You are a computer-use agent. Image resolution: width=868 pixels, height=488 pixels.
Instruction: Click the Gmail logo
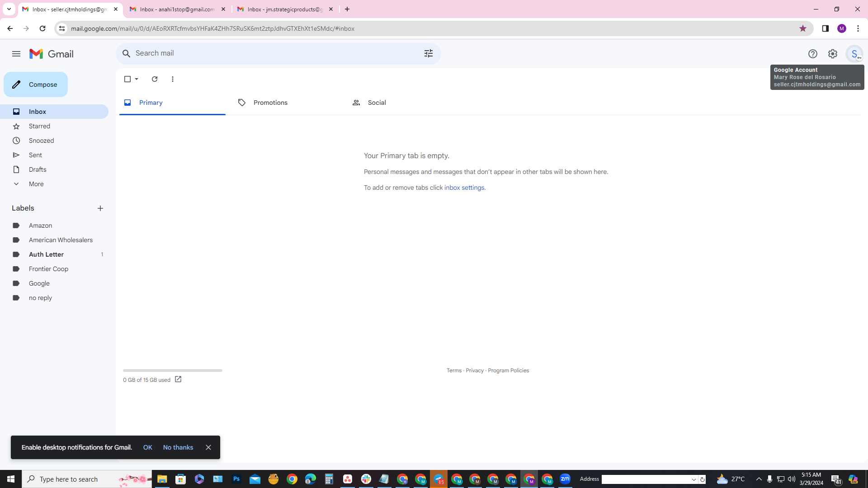click(x=52, y=54)
